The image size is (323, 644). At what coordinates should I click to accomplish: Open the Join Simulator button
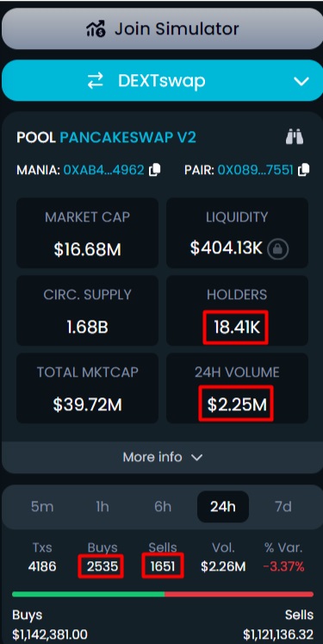pos(163,28)
